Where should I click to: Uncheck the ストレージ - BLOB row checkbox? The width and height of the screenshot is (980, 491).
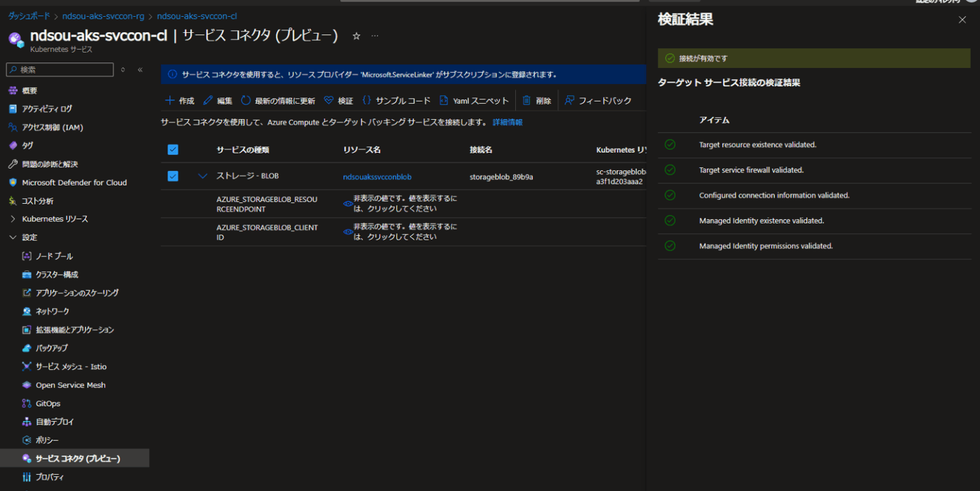tap(173, 176)
